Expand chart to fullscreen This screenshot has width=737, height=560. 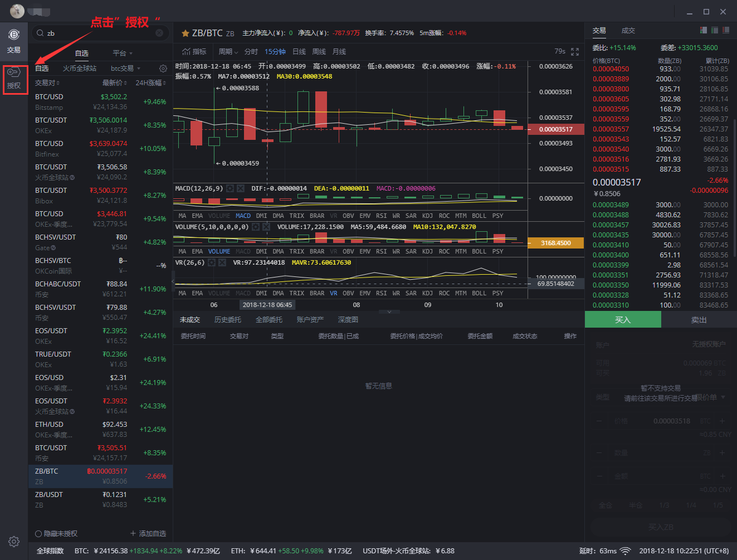click(575, 52)
